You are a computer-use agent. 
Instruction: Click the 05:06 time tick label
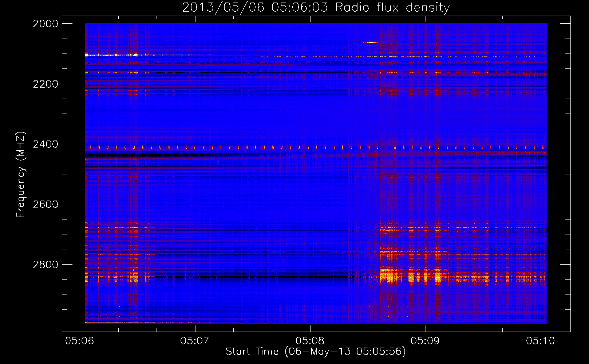79,341
